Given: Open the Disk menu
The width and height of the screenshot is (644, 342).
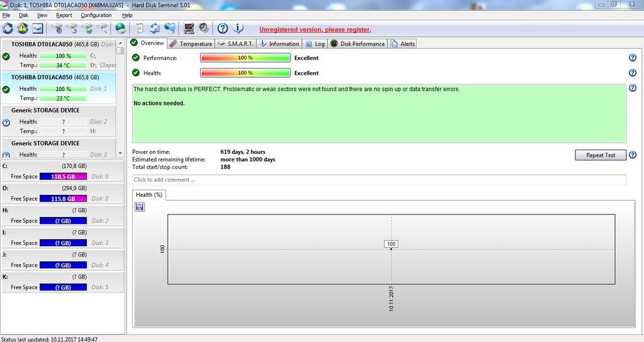Looking at the screenshot, I should 23,15.
